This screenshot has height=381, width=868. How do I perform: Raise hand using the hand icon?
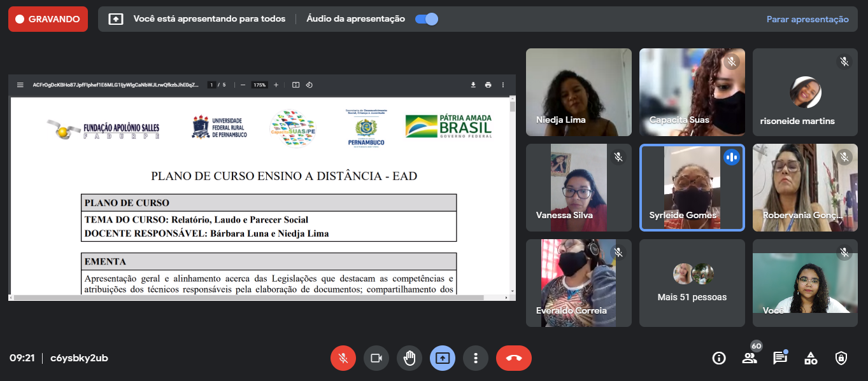(x=409, y=358)
